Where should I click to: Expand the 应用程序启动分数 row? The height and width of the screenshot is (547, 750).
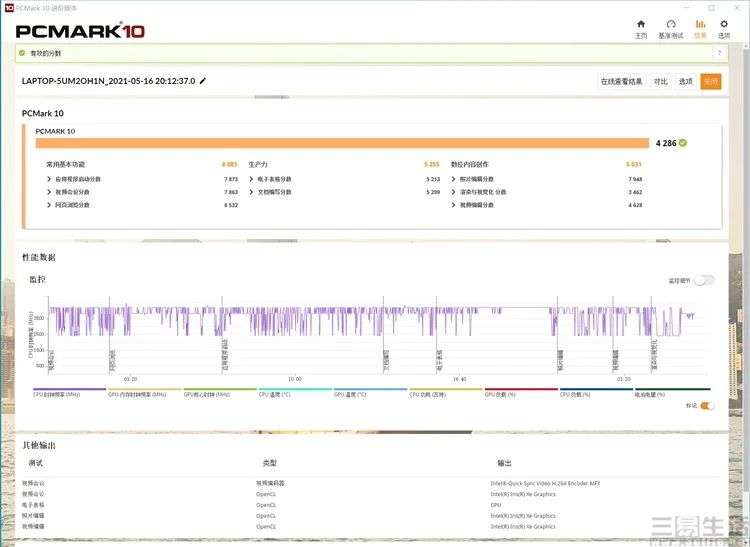(x=49, y=179)
